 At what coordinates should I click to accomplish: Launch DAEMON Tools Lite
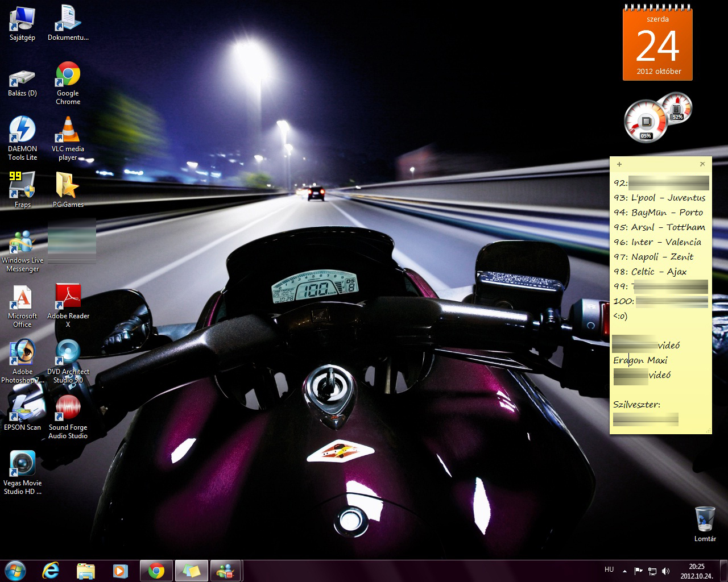(x=22, y=139)
